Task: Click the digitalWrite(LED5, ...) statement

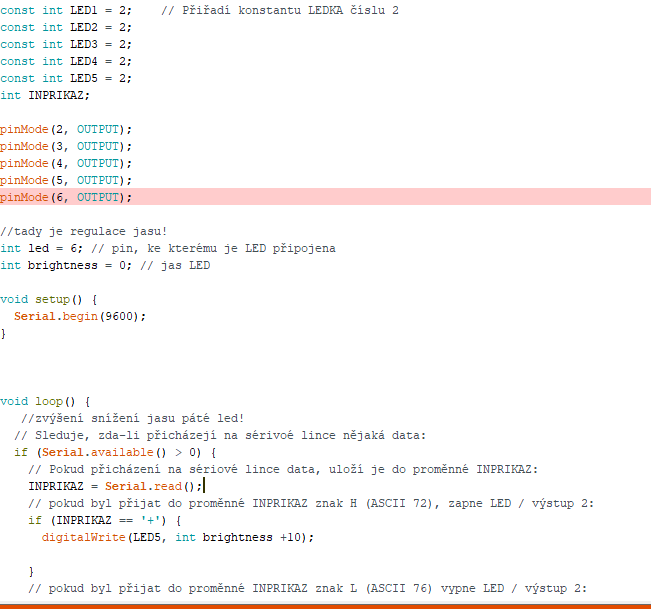Action: pyautogui.click(x=177, y=537)
